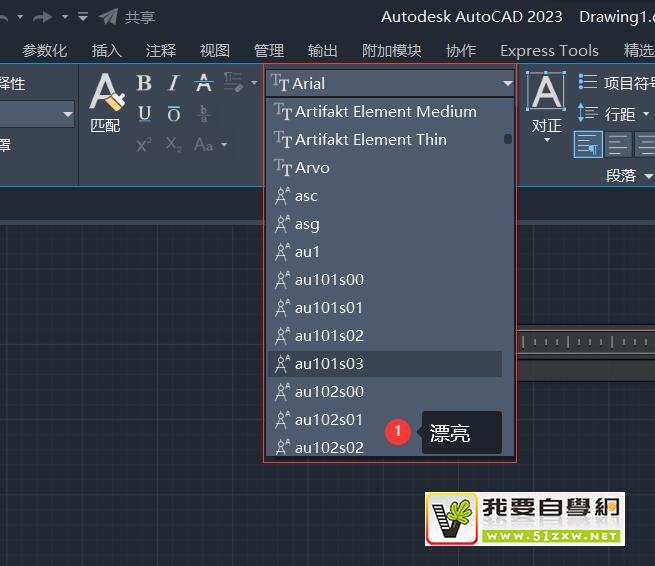Image resolution: width=655 pixels, height=566 pixels.
Task: Open the Insert (插入) ribbon tab
Action: point(107,51)
